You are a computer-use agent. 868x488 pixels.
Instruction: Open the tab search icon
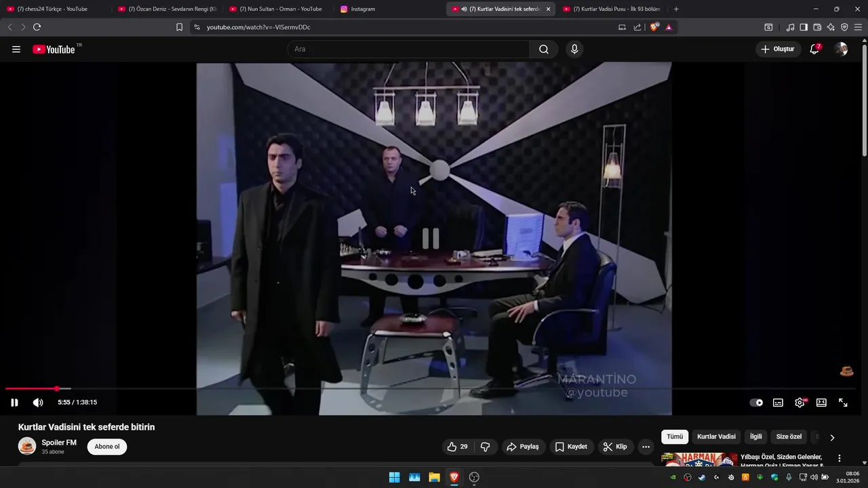[x=768, y=27]
